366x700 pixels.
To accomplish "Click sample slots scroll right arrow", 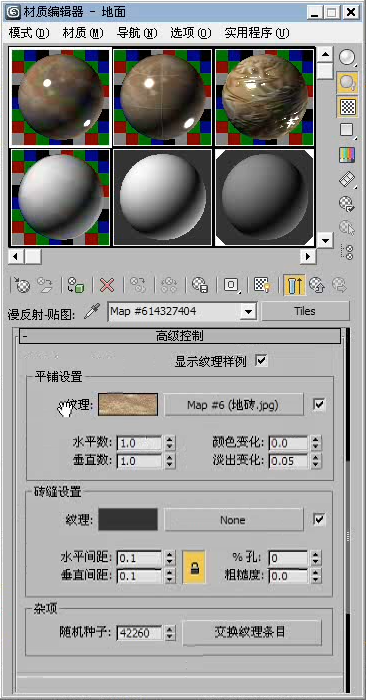I will 308,256.
